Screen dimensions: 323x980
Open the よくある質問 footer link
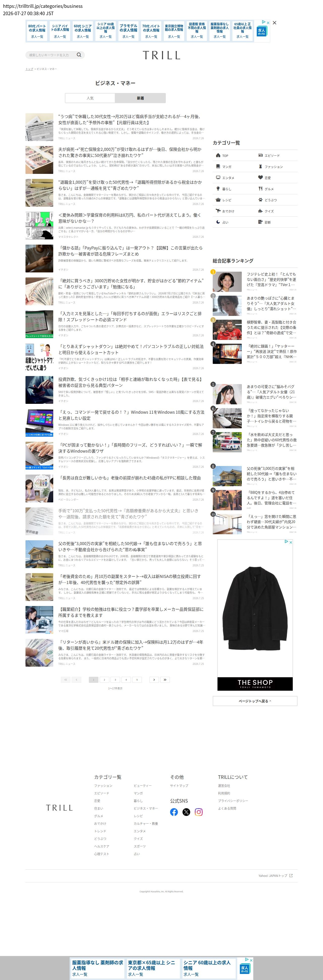point(227,808)
